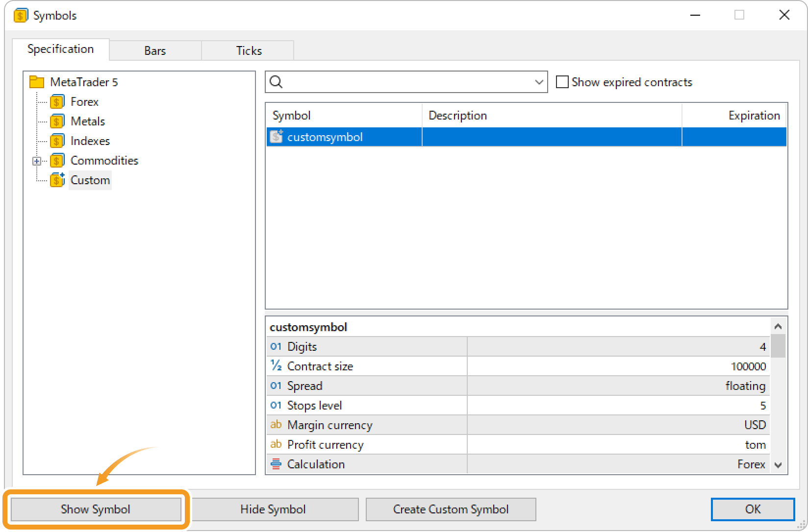The image size is (808, 532).
Task: Click the specification list scrollbar thumb
Action: click(x=778, y=346)
